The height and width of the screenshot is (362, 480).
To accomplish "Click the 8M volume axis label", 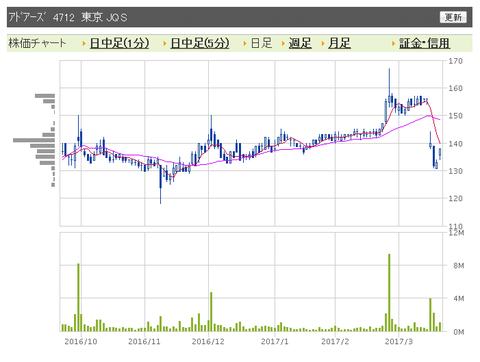I will [459, 266].
